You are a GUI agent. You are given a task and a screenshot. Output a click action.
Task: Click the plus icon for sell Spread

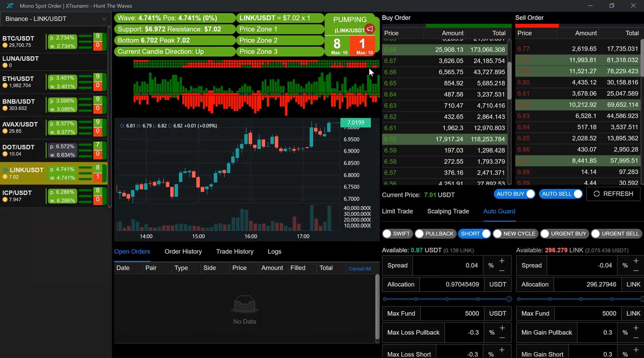636,260
